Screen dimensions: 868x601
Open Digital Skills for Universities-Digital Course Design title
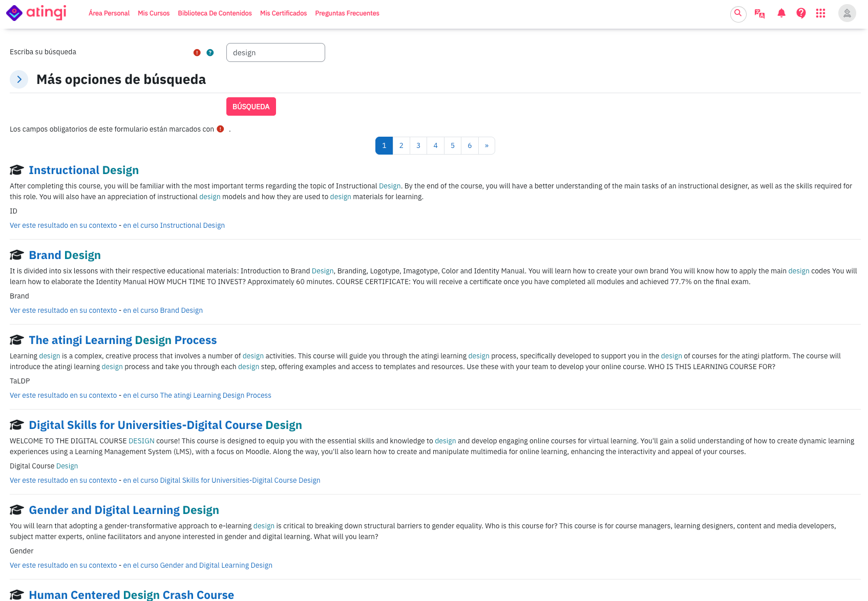tap(165, 425)
